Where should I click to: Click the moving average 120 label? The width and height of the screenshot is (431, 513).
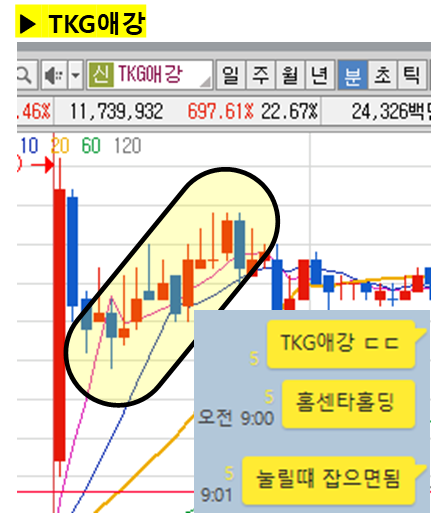(128, 146)
